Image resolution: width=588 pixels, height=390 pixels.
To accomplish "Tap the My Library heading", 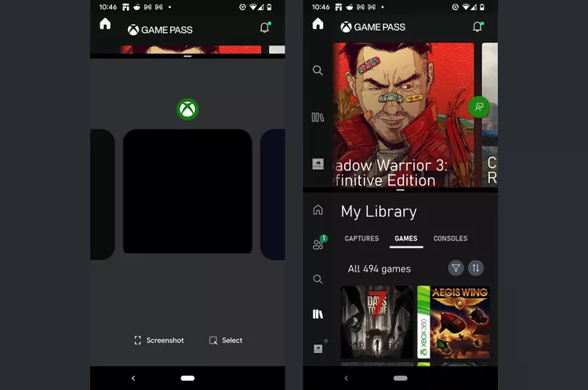I will pyautogui.click(x=379, y=212).
